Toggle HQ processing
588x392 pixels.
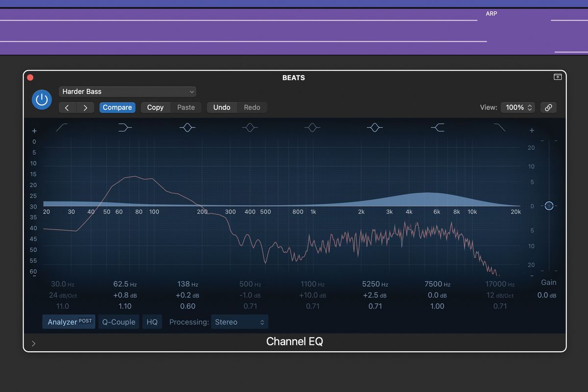coord(152,322)
